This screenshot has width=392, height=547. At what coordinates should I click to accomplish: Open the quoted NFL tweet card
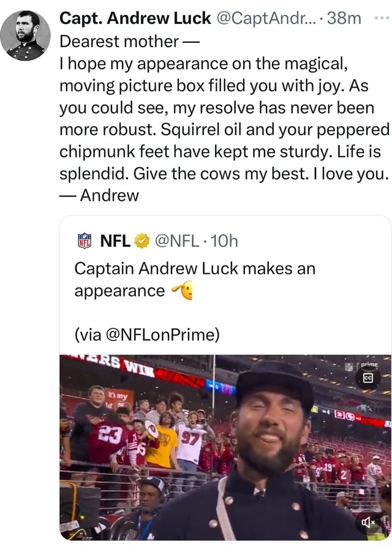(x=227, y=288)
